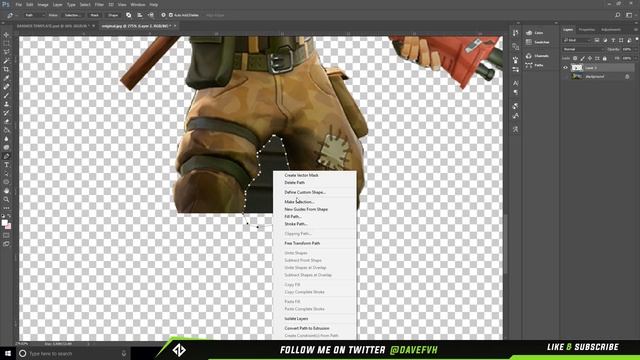The height and width of the screenshot is (360, 640).
Task: Select the Dodge tool
Action: [x=7, y=147]
